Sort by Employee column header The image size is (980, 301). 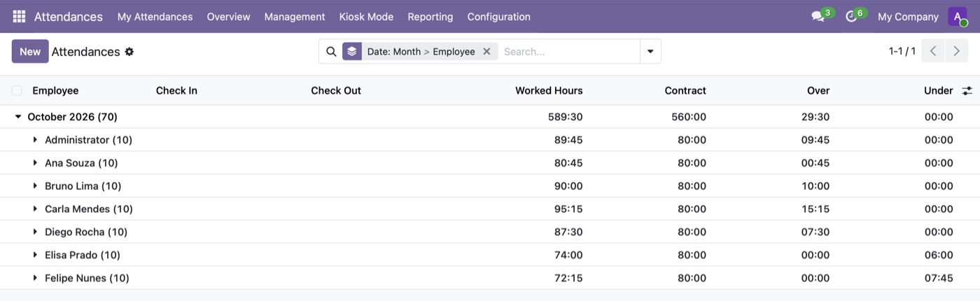tap(55, 90)
